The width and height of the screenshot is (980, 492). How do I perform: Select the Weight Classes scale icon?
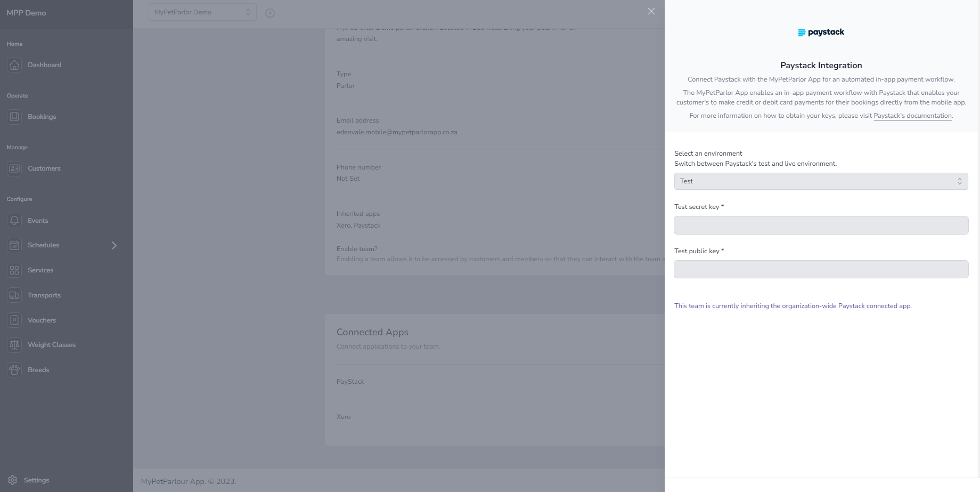pos(14,344)
